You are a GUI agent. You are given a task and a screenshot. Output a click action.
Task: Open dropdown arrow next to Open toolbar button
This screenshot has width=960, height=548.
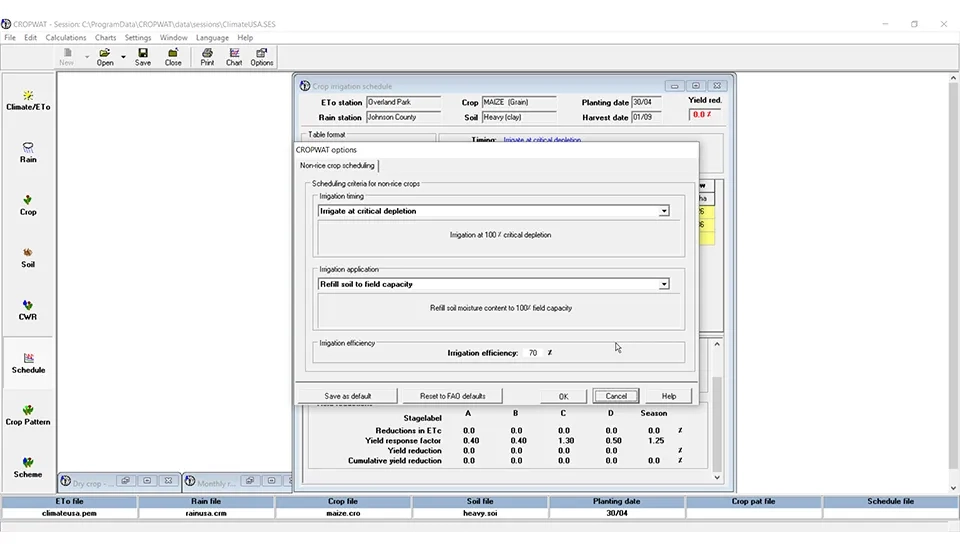124,57
